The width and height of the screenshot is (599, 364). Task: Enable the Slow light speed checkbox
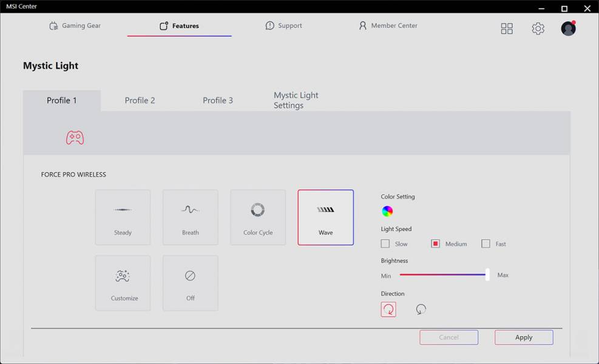385,244
